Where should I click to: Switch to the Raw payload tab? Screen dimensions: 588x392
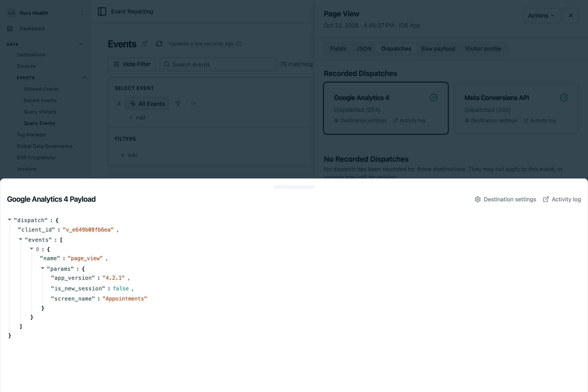[438, 49]
